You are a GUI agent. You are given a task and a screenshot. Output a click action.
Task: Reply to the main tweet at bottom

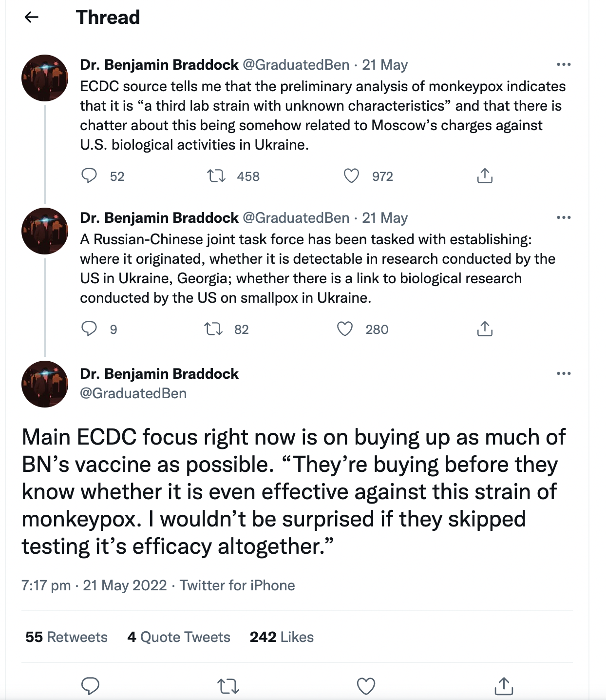[90, 686]
